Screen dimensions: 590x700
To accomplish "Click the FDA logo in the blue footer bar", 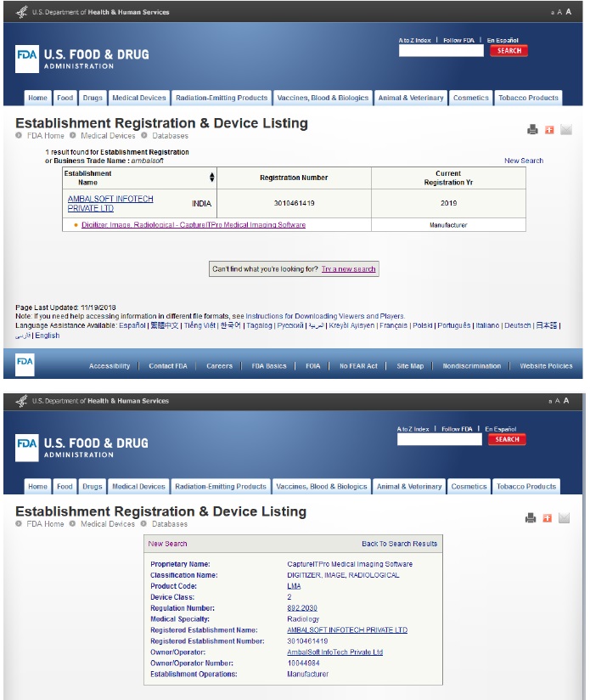I will tap(25, 364).
